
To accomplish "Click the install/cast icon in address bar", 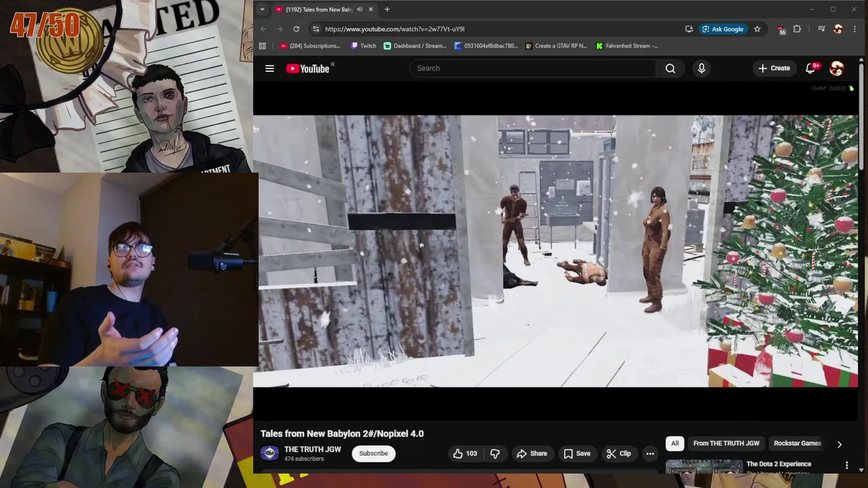I will point(689,29).
